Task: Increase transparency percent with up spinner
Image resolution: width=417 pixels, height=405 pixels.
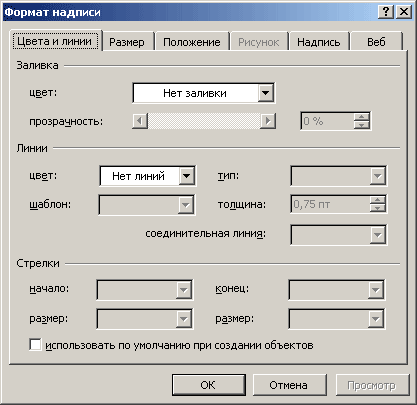Action: 362,117
